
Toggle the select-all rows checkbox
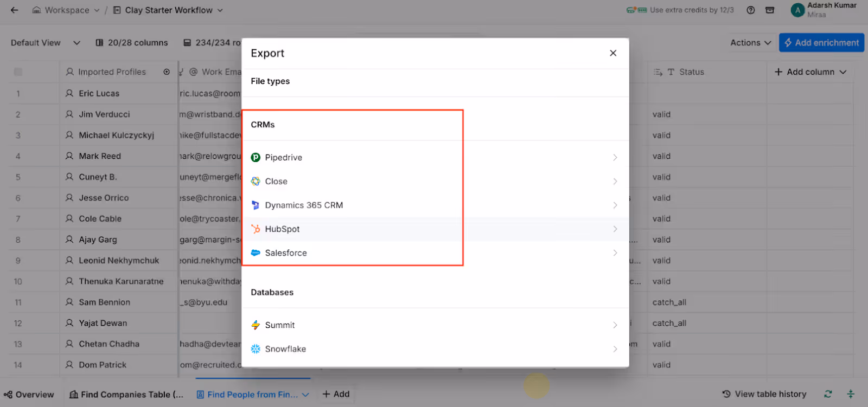tap(18, 72)
